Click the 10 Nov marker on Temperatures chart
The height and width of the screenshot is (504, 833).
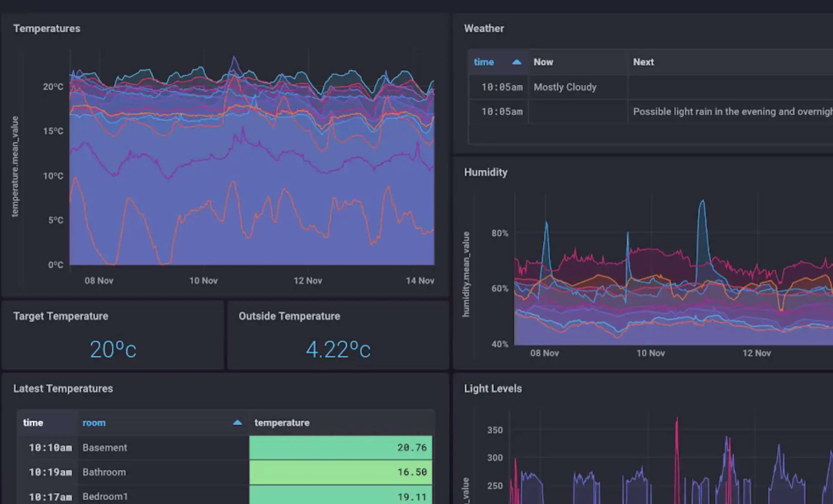click(x=203, y=281)
